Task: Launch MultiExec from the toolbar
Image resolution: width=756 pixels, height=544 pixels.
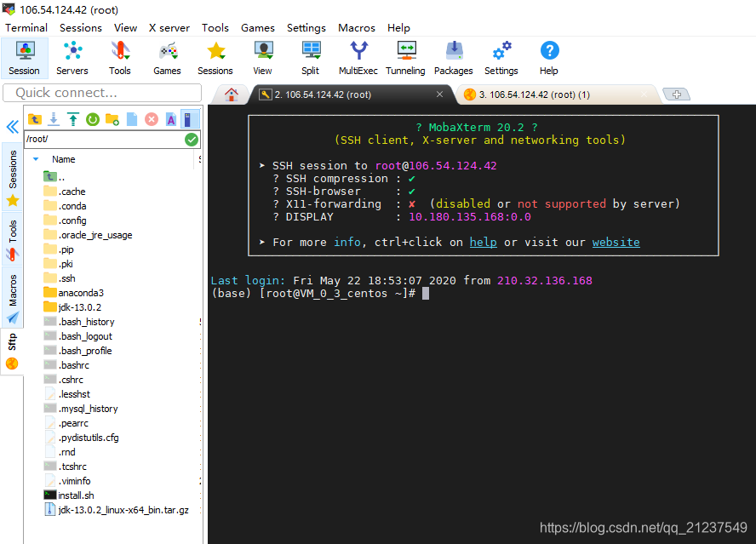Action: tap(358, 59)
